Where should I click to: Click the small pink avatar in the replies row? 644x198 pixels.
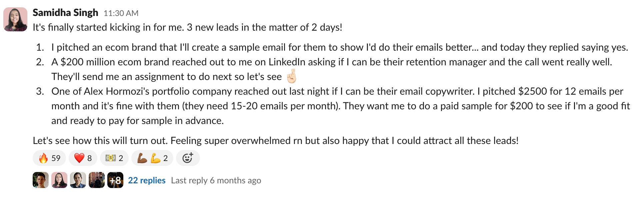[59, 180]
